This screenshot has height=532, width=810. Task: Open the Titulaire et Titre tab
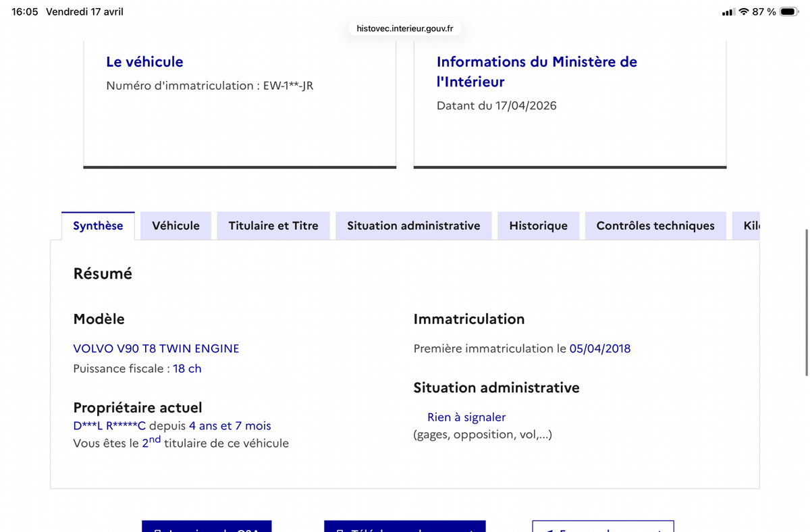tap(273, 225)
